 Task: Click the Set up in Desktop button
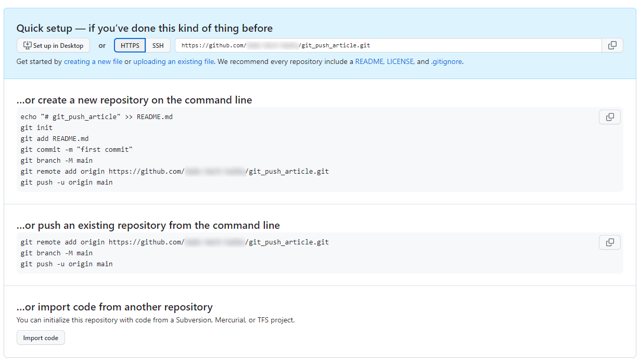[53, 45]
